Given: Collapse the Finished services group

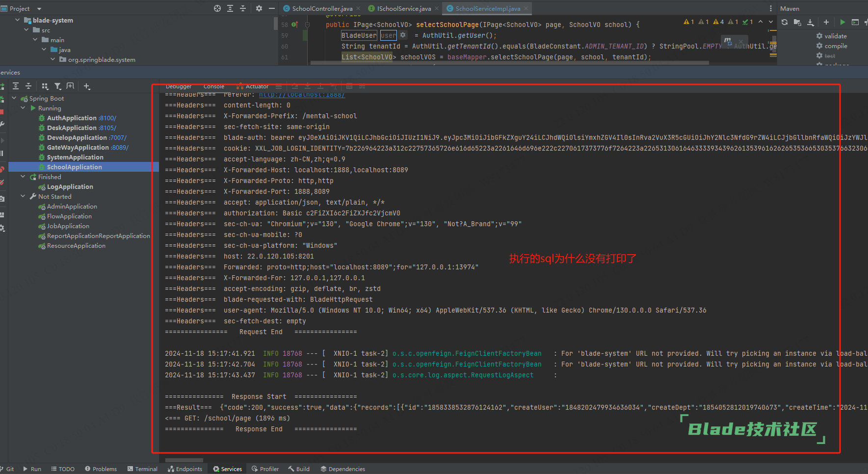Looking at the screenshot, I should 23,177.
